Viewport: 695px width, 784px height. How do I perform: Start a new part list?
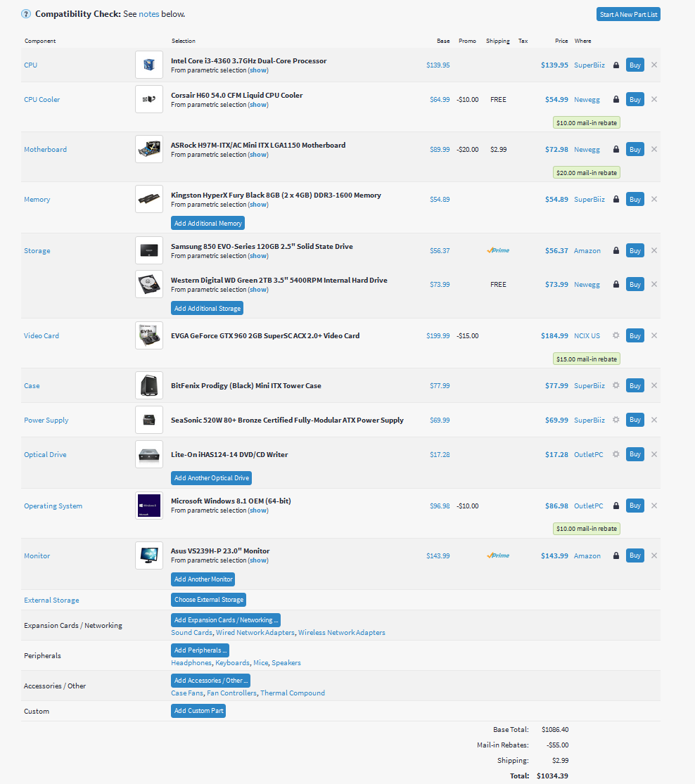click(628, 15)
